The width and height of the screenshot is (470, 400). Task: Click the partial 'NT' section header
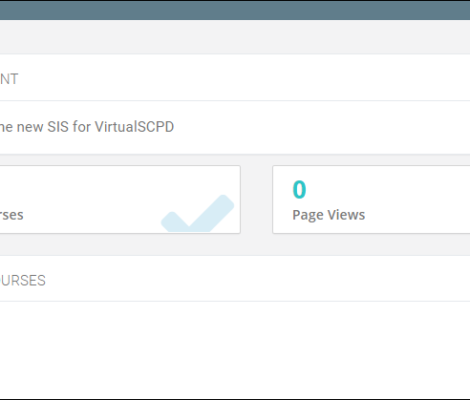click(x=9, y=79)
